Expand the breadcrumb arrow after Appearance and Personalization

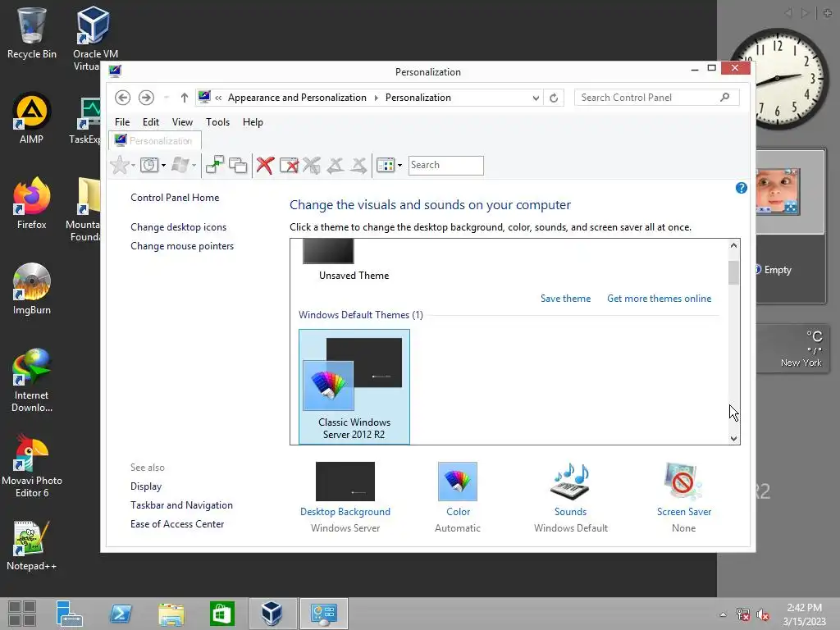376,98
